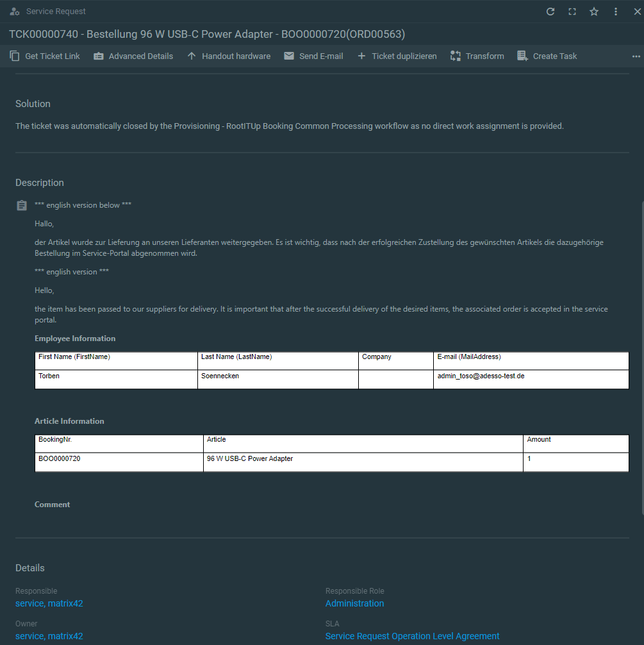Image resolution: width=644 pixels, height=645 pixels.
Task: Click the Description clipboard icon
Action: click(x=22, y=205)
